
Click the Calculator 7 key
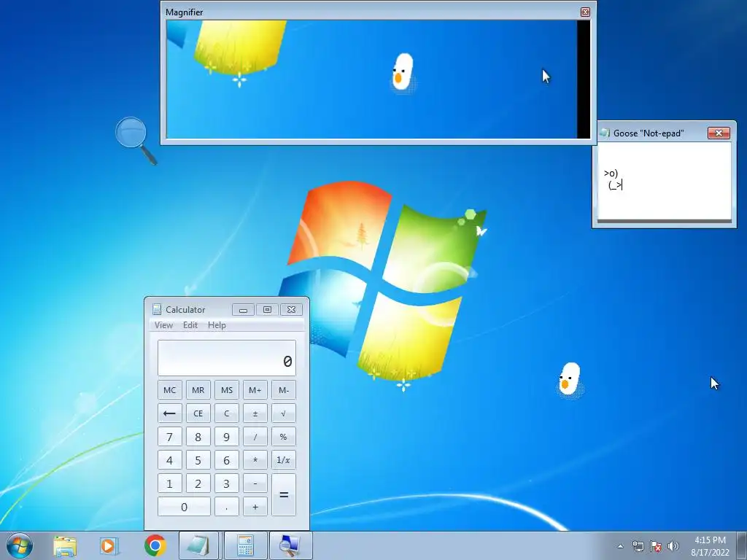click(169, 437)
